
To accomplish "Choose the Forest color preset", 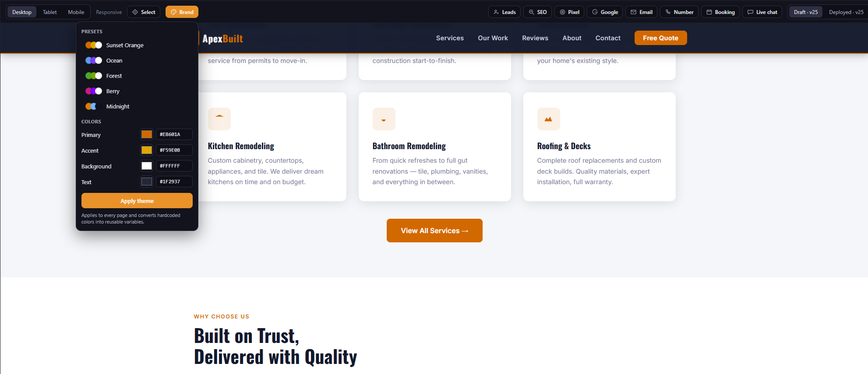I will point(137,76).
